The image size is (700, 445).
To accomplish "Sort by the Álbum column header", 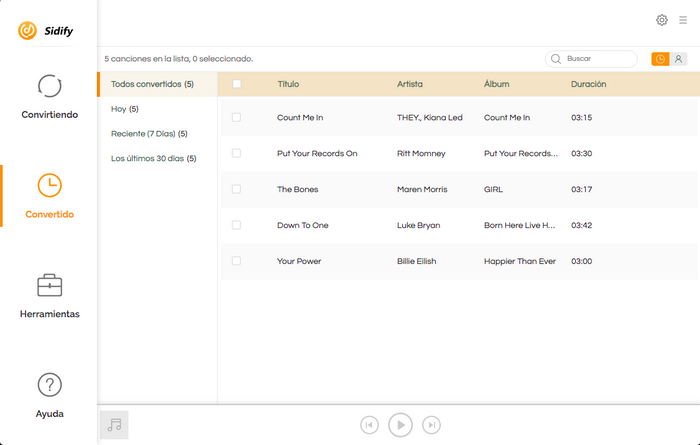I will point(496,84).
